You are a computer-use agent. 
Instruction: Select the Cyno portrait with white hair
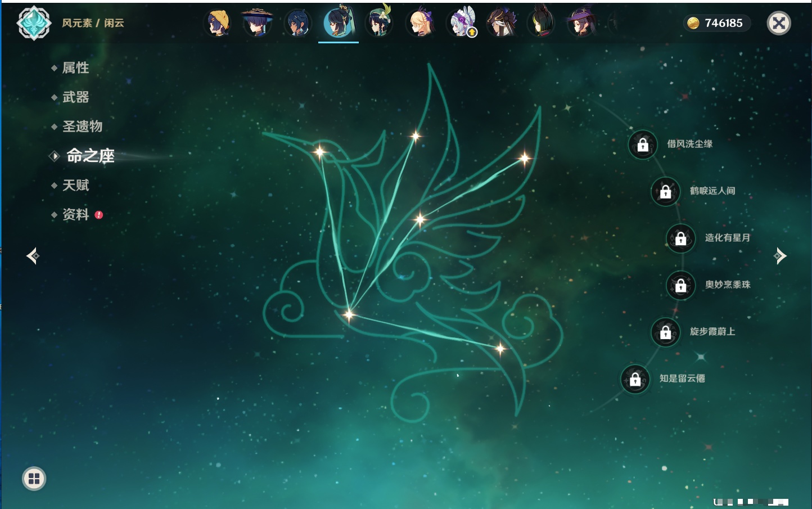(x=500, y=23)
